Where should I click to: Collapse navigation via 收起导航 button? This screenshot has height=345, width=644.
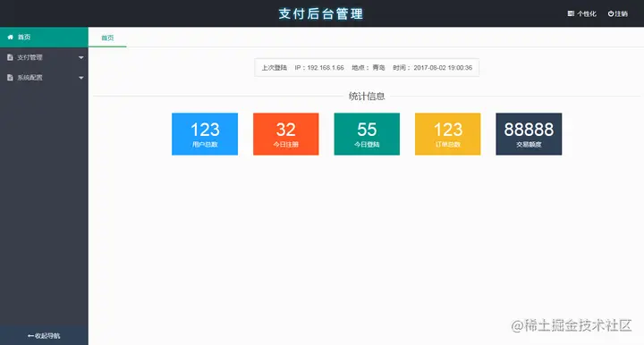click(44, 335)
